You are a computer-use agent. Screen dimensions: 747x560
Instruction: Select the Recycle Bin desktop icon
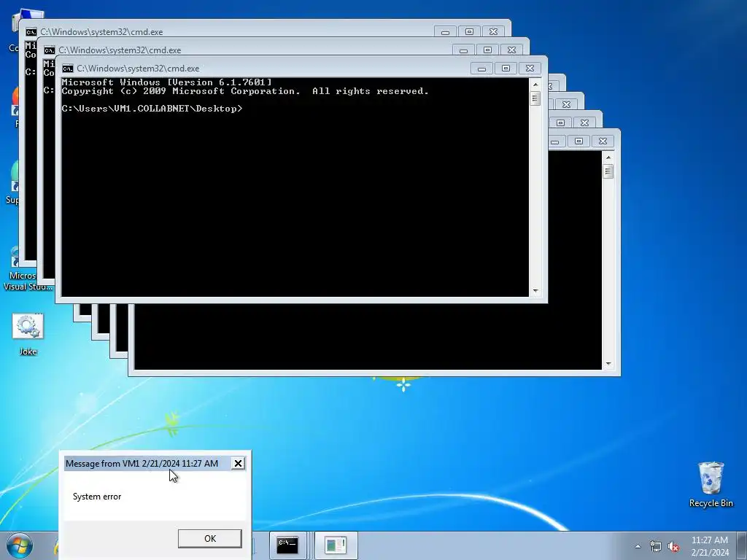coord(711,484)
